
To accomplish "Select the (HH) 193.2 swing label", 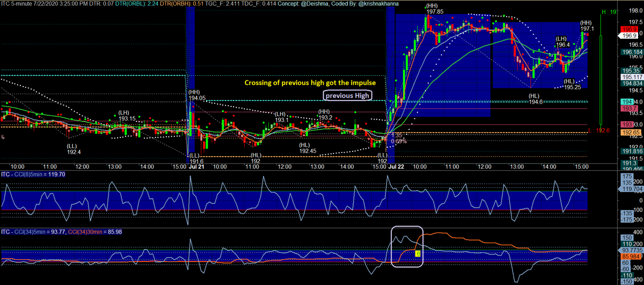I will 325,114.
